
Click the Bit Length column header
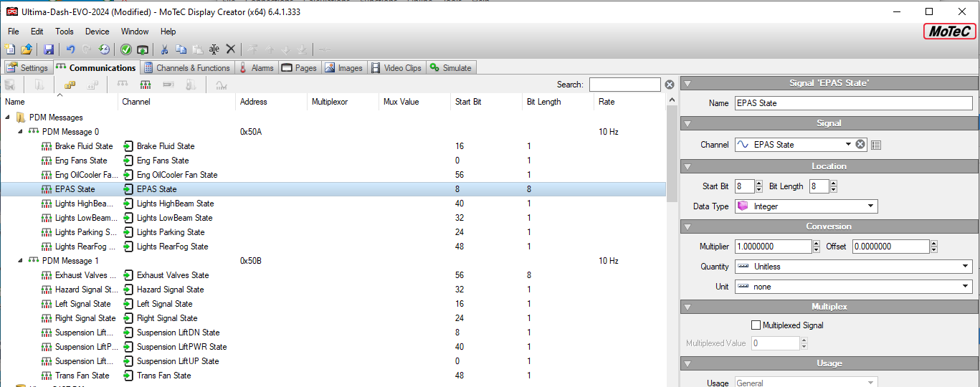[558, 102]
